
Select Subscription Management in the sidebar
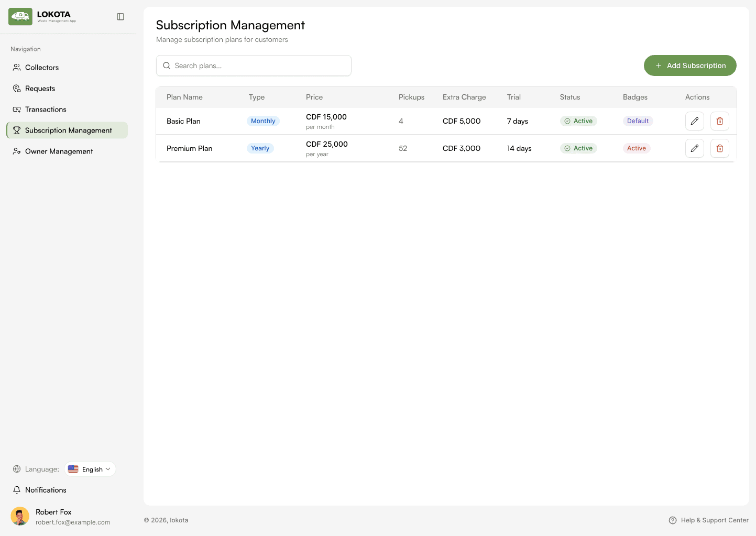click(67, 130)
